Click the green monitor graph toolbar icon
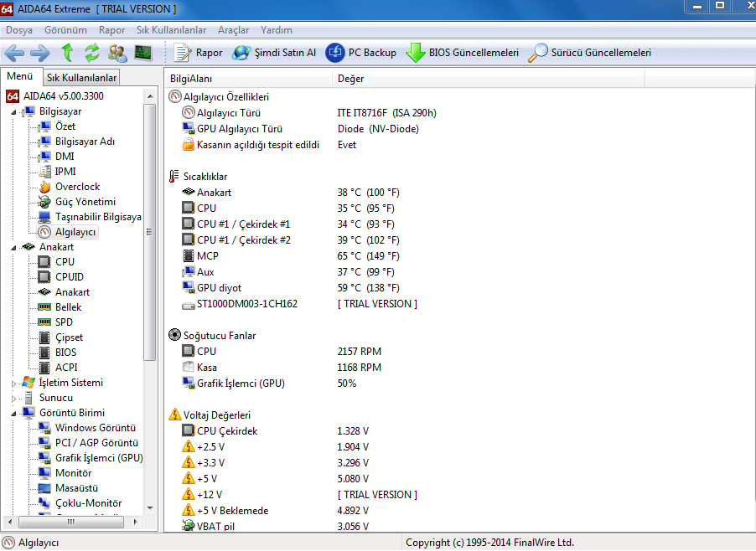756x551 pixels. pos(143,53)
